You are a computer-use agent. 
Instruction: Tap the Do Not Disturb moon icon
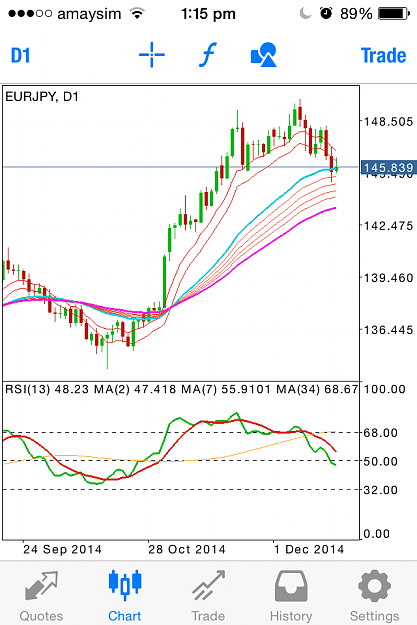[305, 14]
